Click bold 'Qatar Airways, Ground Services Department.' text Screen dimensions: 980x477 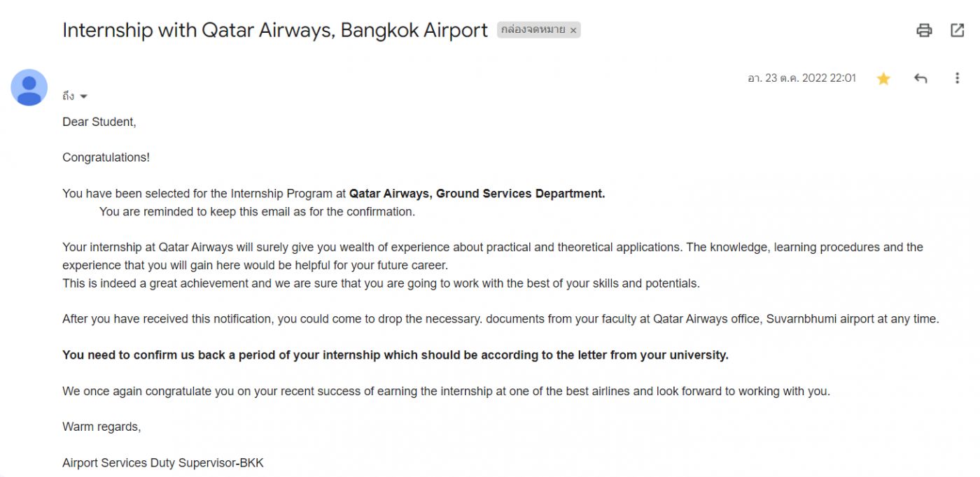click(x=477, y=194)
